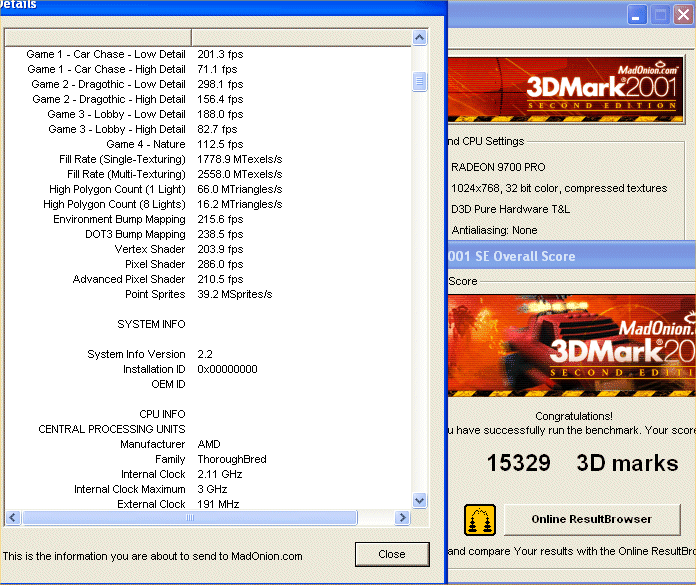
Task: Close the 3DMark2001 window
Action: point(684,15)
